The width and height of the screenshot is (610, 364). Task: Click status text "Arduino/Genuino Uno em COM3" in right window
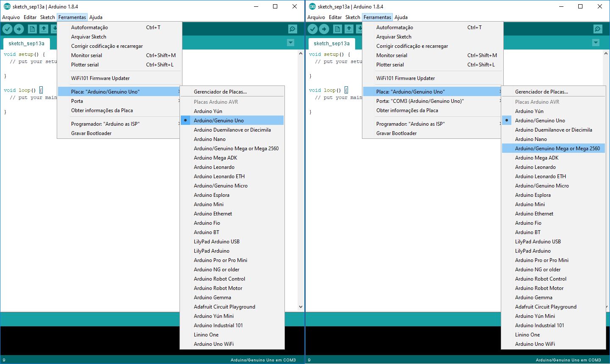click(569, 360)
